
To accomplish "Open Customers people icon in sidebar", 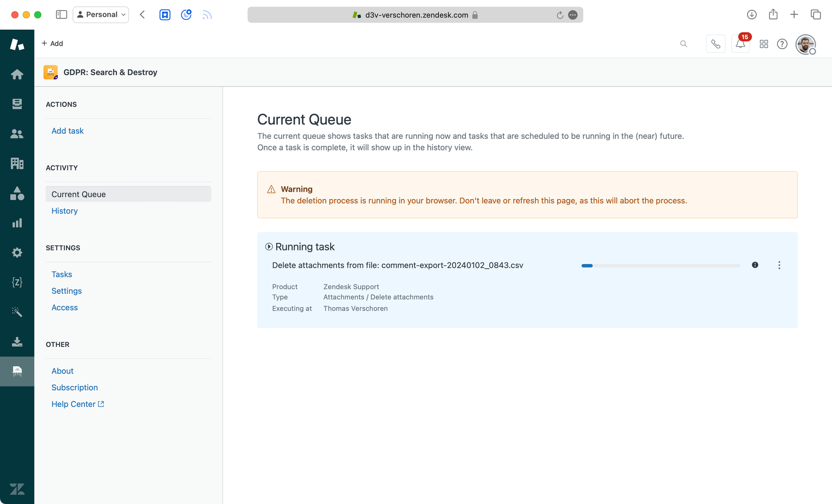I will tap(17, 134).
